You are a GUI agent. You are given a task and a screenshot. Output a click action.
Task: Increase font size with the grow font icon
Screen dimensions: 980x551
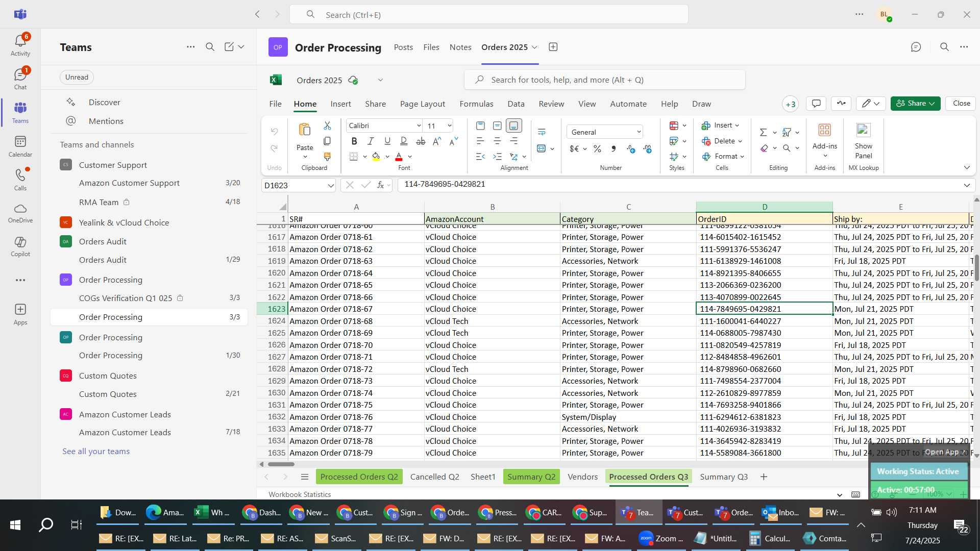point(437,141)
